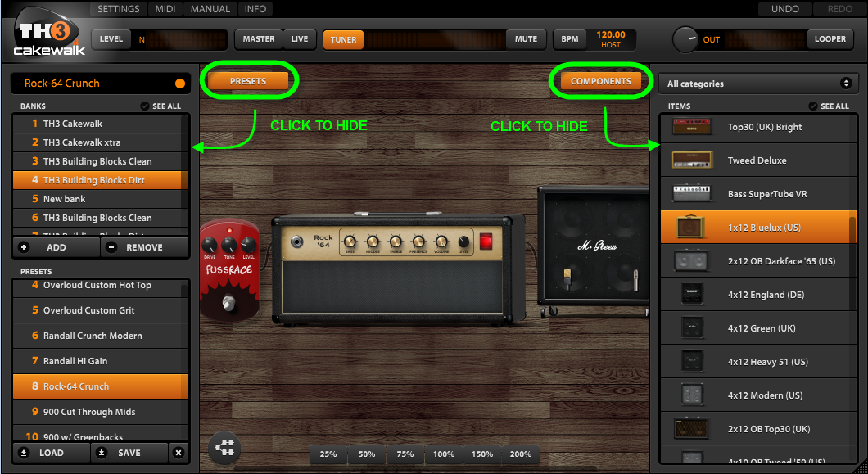Open the MIDI menu
868x474 pixels.
165,9
